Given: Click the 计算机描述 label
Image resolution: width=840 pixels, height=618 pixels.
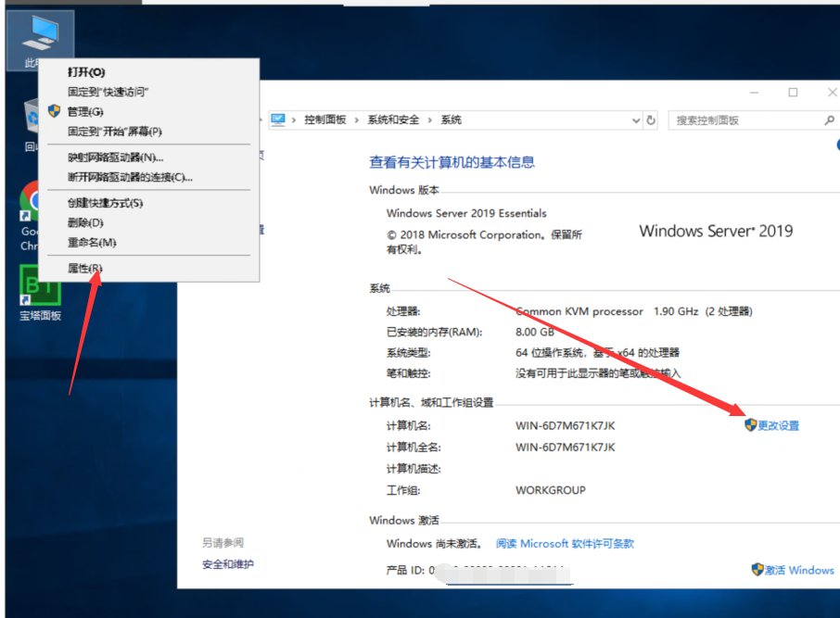Looking at the screenshot, I should [x=414, y=469].
